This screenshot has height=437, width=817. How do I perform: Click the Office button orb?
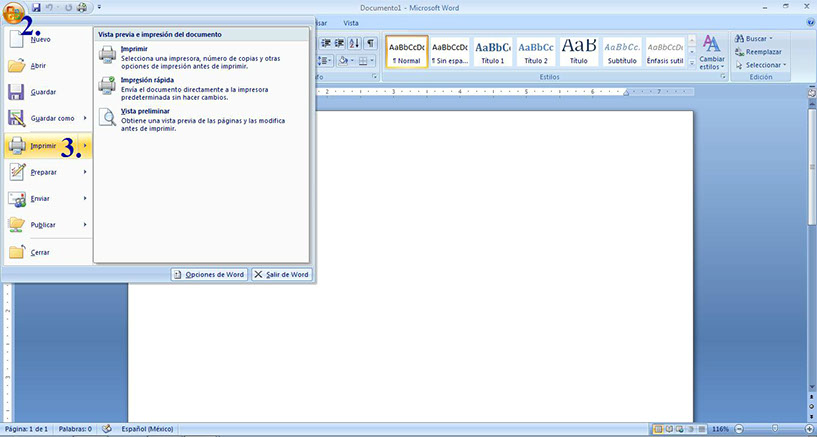[14, 12]
